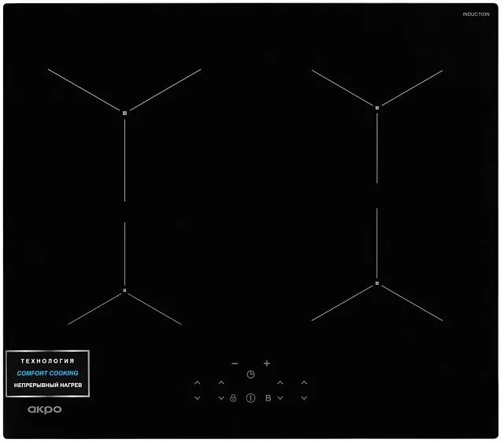Tap the far-right zone down arrow
Screen dimensions: 504x443
304,399
